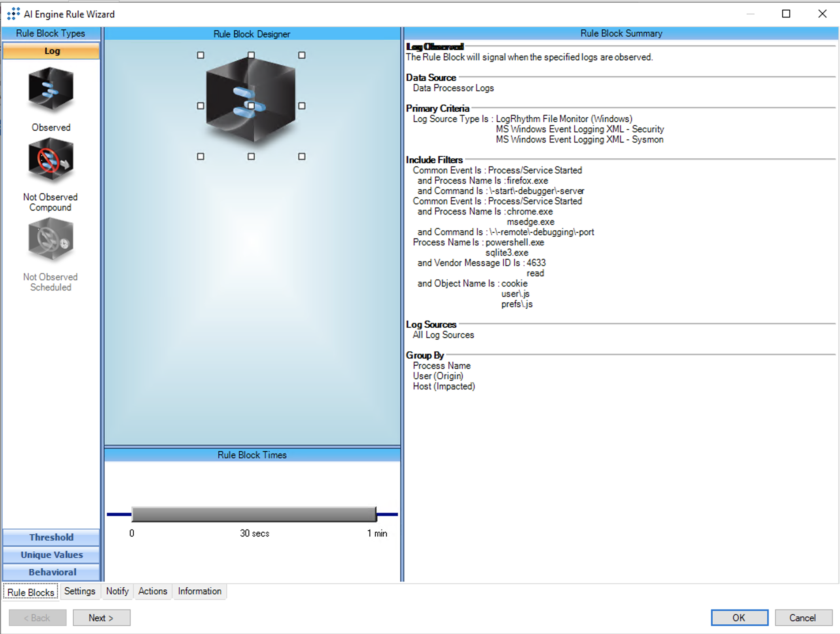Confirm with the OK button
The width and height of the screenshot is (840, 634).
(739, 618)
